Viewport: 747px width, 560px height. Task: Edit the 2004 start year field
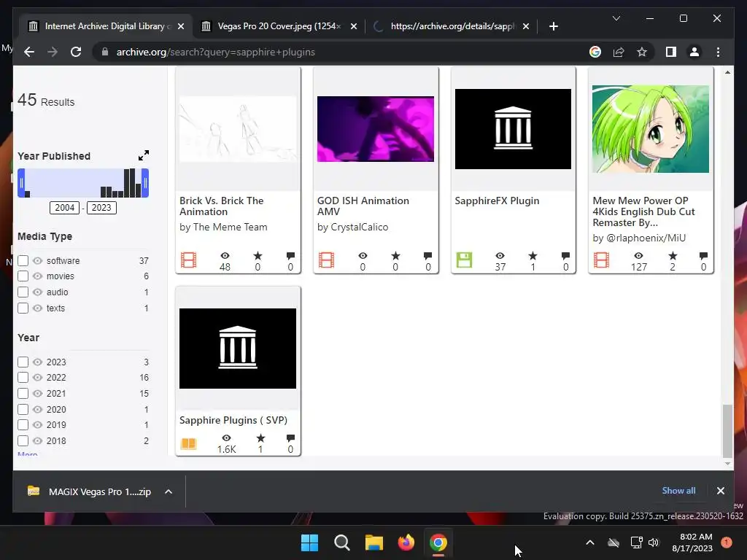click(64, 208)
